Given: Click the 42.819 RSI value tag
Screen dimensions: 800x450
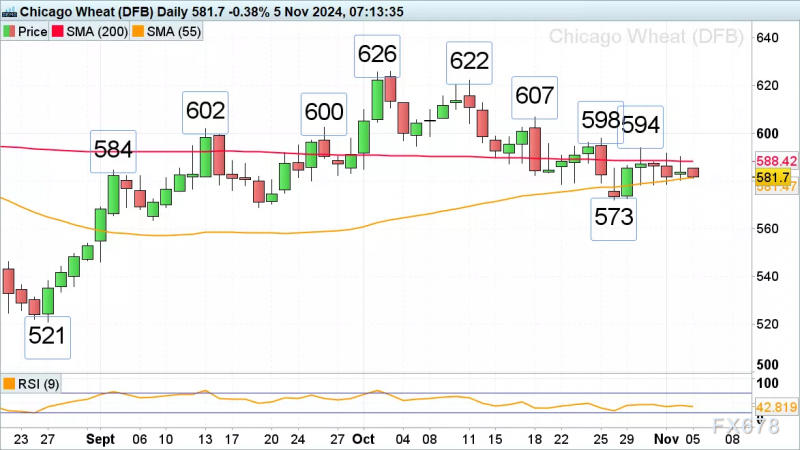Looking at the screenshot, I should [776, 407].
